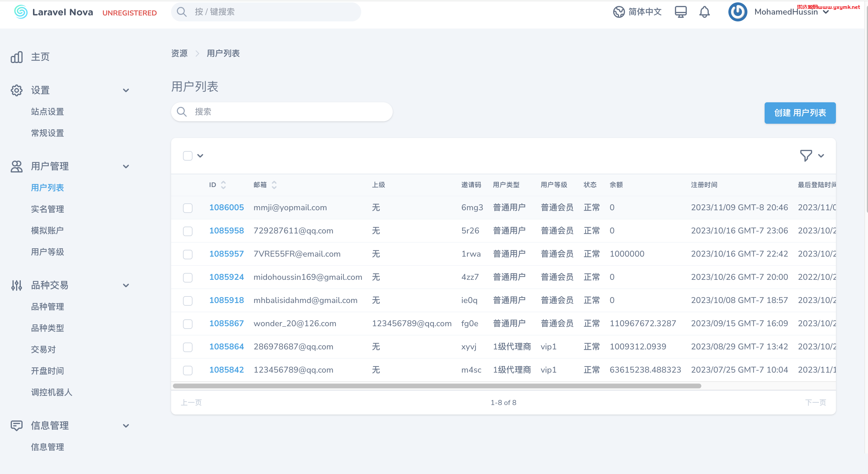Click the table's horizontal scrollbar
The width and height of the screenshot is (868, 474).
click(437, 386)
